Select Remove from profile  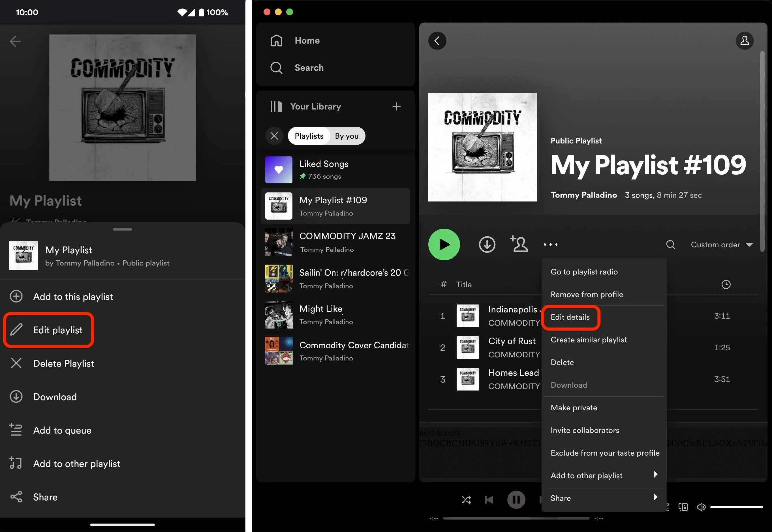[604, 294]
